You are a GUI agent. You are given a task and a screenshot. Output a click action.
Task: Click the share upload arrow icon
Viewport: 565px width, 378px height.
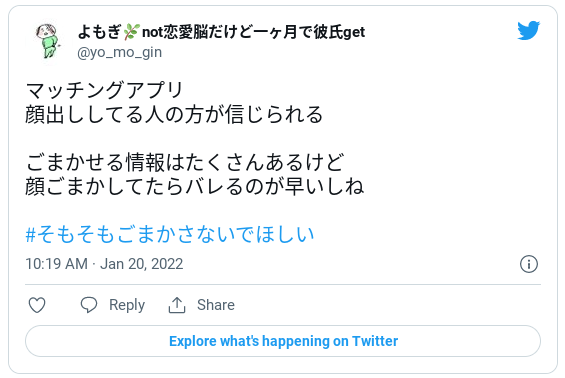pos(177,305)
